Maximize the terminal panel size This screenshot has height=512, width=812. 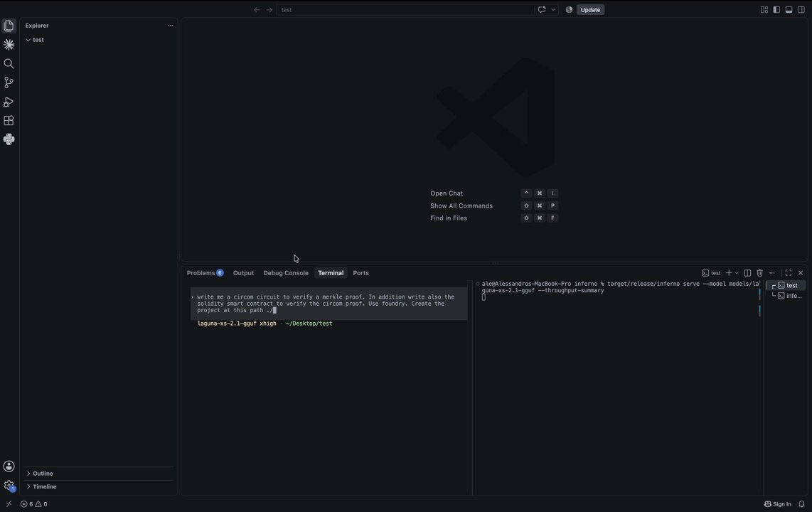(x=788, y=273)
